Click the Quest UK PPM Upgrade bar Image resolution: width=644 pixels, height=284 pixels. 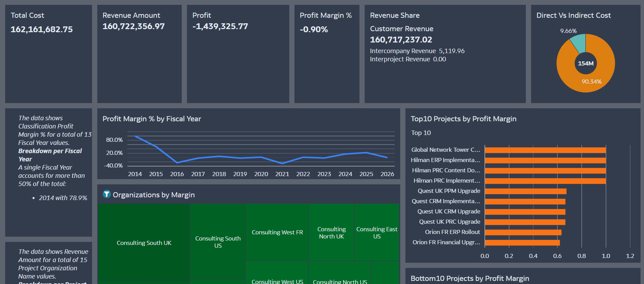[x=526, y=191]
